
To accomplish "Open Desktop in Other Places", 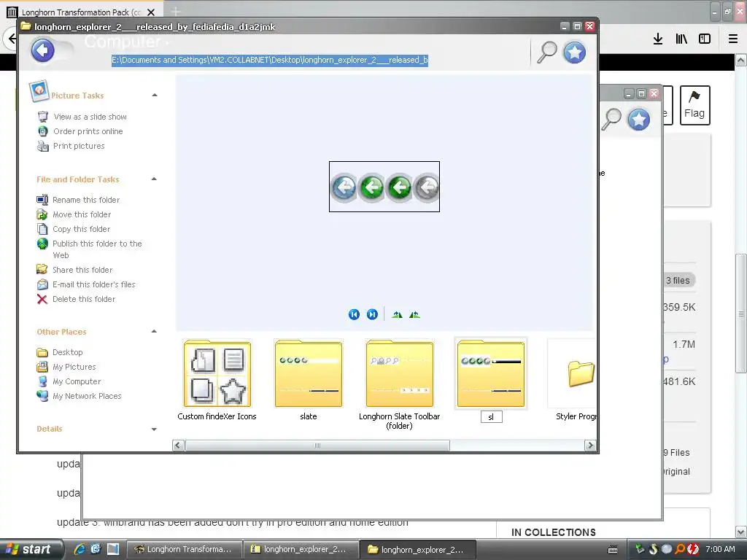I will tap(68, 352).
